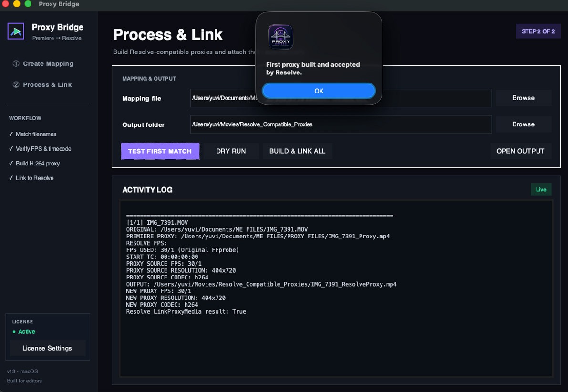
Task: Click the Link to Resolve item
Action: pos(31,178)
